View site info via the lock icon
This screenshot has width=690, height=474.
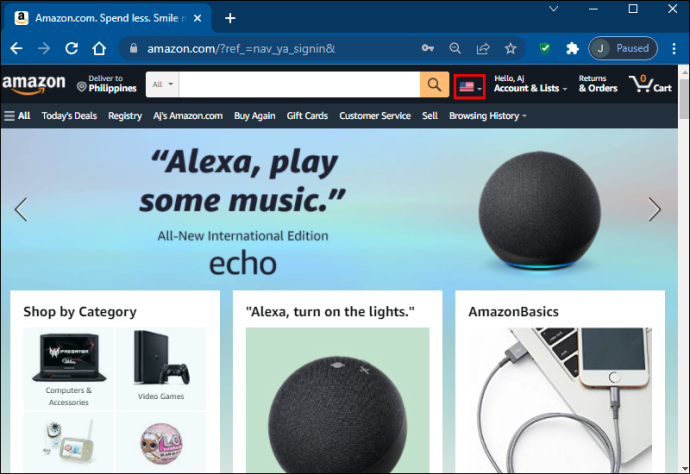133,48
